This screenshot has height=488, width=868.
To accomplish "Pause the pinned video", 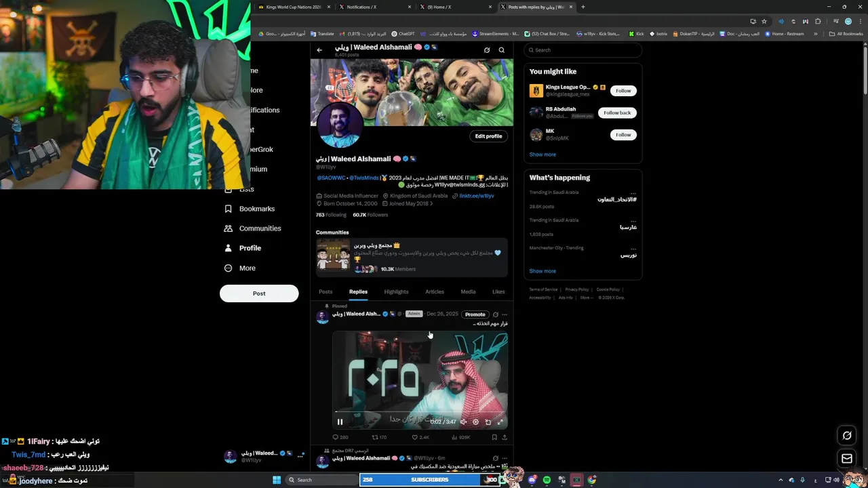I will [340, 422].
